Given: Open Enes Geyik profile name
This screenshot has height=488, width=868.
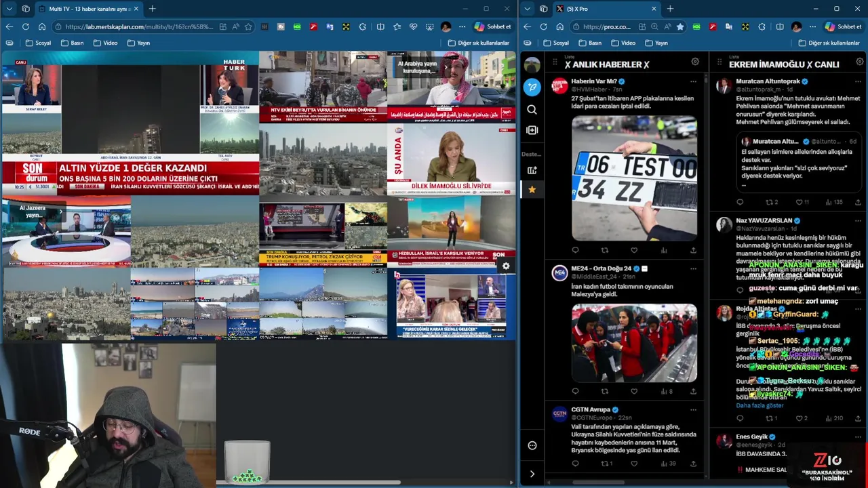Looking at the screenshot, I should pos(751,437).
